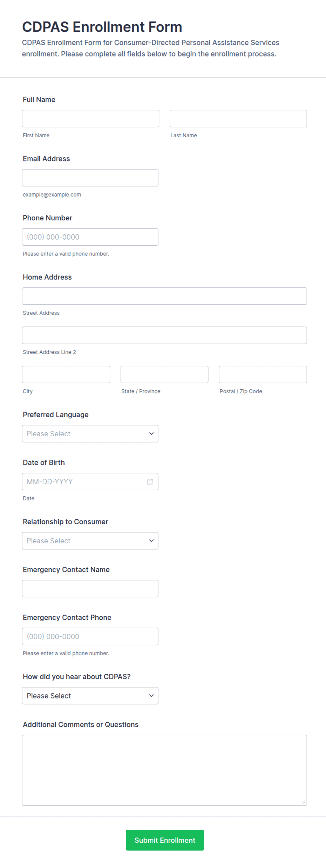Viewport: 326px width, 868px height.
Task: Focus the Phone Number field
Action: (90, 237)
